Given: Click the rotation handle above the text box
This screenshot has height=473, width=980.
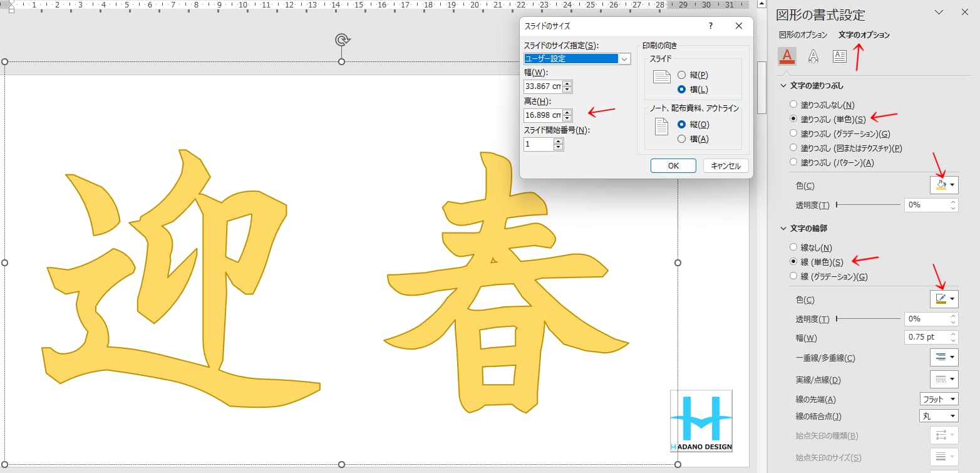Looking at the screenshot, I should (341, 40).
